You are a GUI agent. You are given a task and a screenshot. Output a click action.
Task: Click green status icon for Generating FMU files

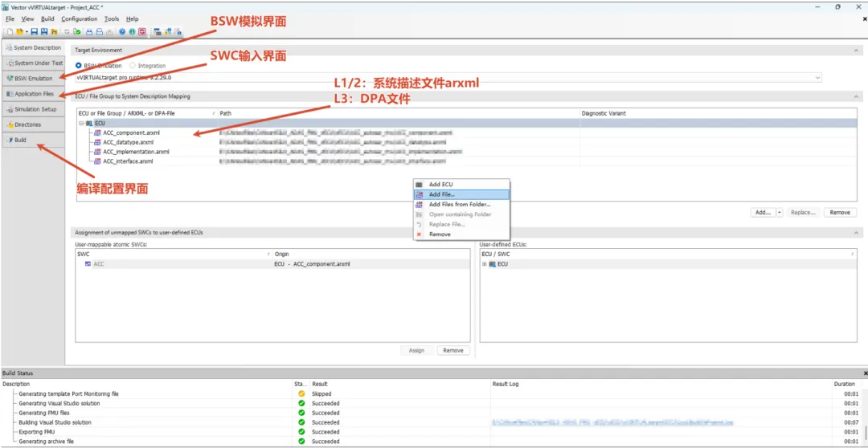click(301, 413)
